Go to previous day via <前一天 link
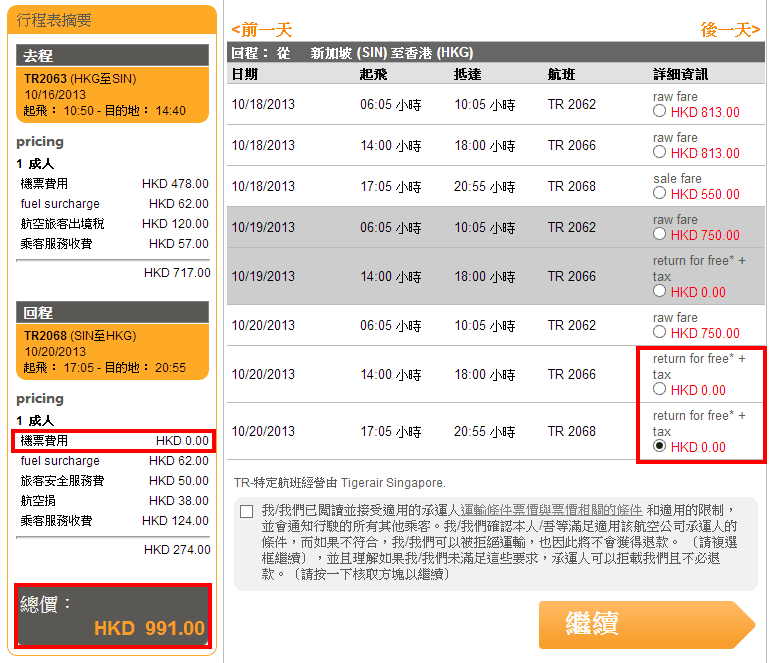This screenshot has height=663, width=771. (261, 30)
